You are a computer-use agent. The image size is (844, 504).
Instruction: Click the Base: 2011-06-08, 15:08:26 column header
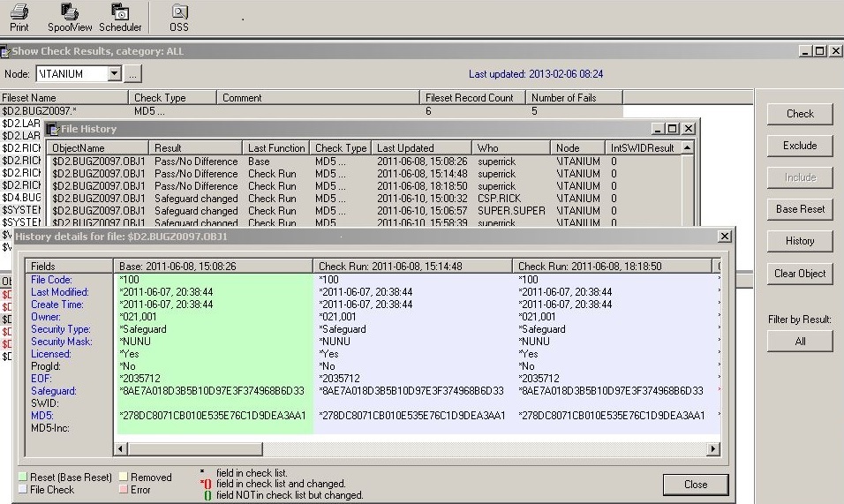point(213,266)
